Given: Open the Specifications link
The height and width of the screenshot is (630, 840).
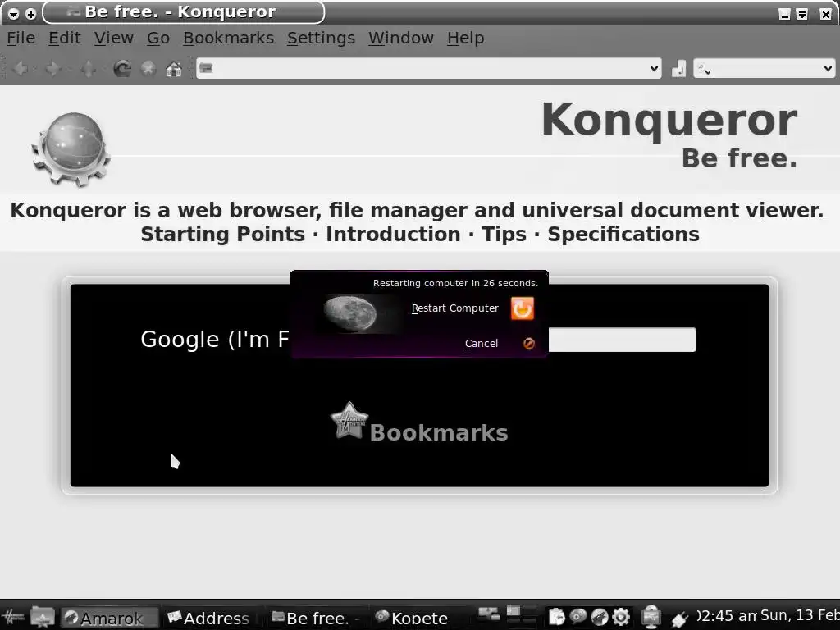Looking at the screenshot, I should pos(623,235).
